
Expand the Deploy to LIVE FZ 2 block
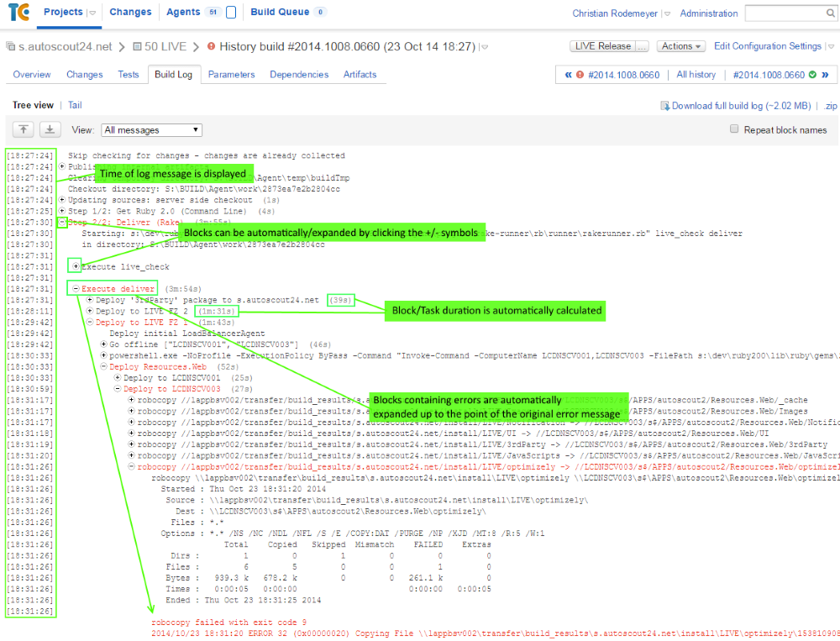coord(90,310)
